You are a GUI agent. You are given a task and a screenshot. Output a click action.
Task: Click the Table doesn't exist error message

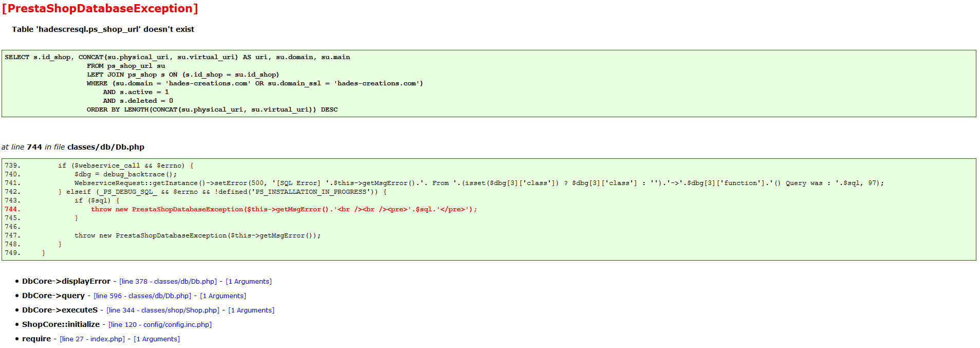pos(103,29)
